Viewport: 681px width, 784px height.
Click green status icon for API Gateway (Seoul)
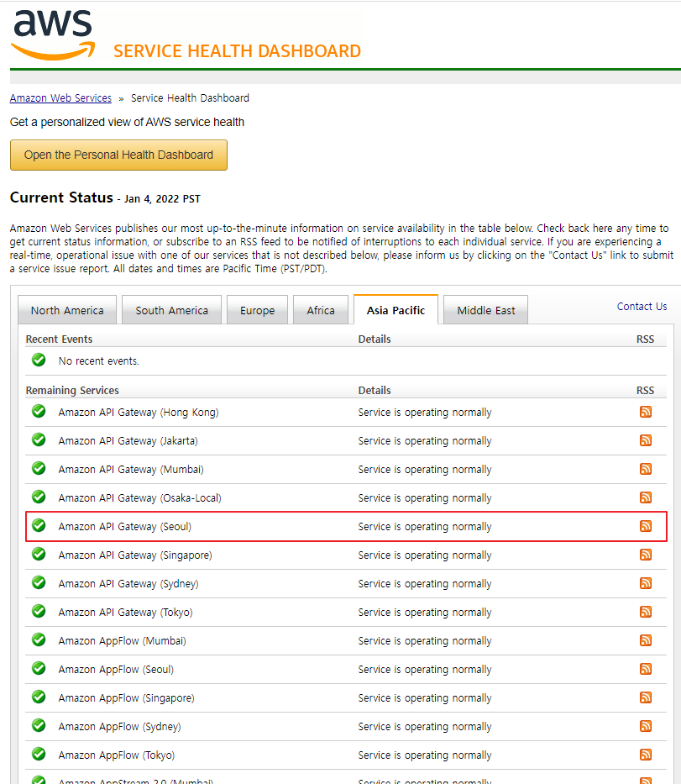pos(39,525)
